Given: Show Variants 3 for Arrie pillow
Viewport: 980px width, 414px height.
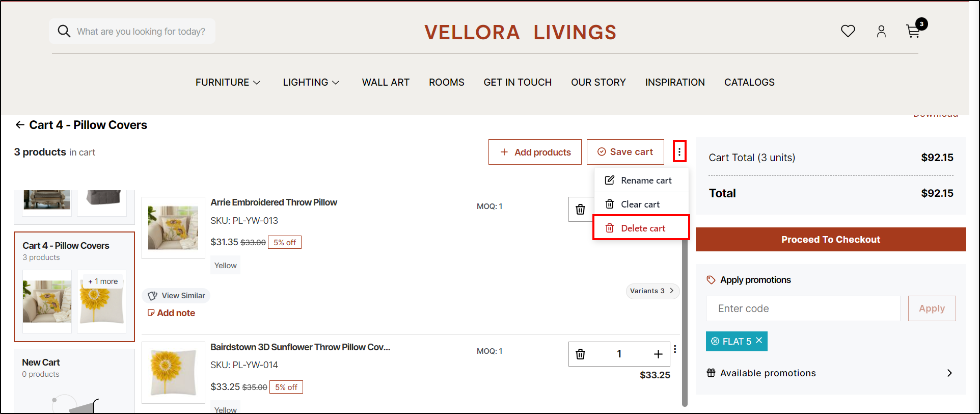Looking at the screenshot, I should coord(652,291).
